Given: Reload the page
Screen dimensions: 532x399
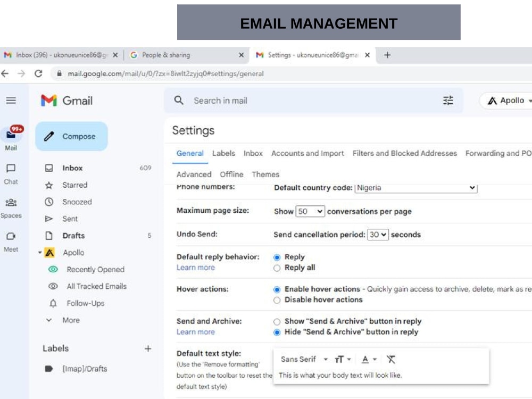Looking at the screenshot, I should pyautogui.click(x=38, y=73).
